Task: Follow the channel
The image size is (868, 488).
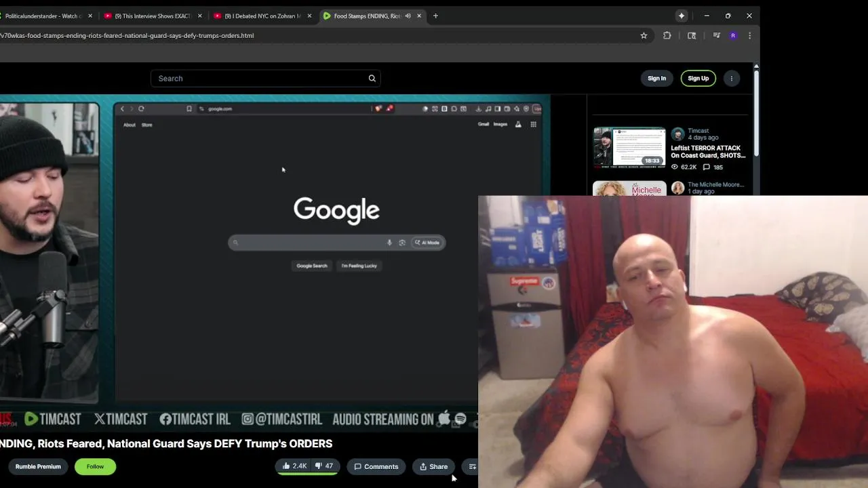Action: [x=95, y=466]
